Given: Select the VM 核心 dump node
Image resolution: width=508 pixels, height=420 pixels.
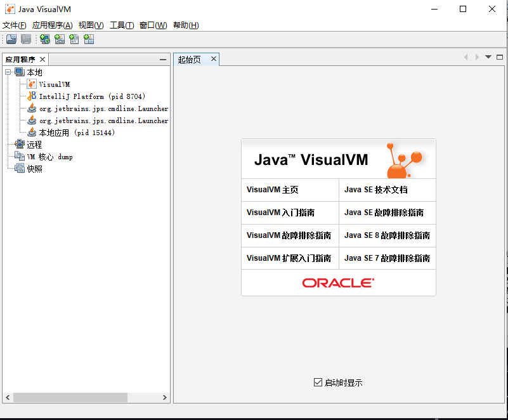Looking at the screenshot, I should (x=50, y=157).
